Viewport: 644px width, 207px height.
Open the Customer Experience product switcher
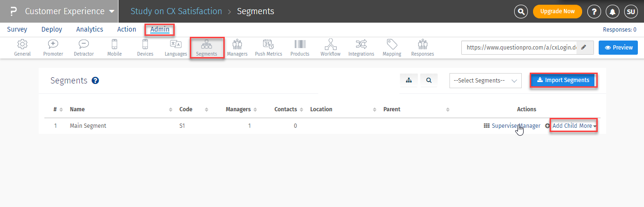pyautogui.click(x=69, y=11)
